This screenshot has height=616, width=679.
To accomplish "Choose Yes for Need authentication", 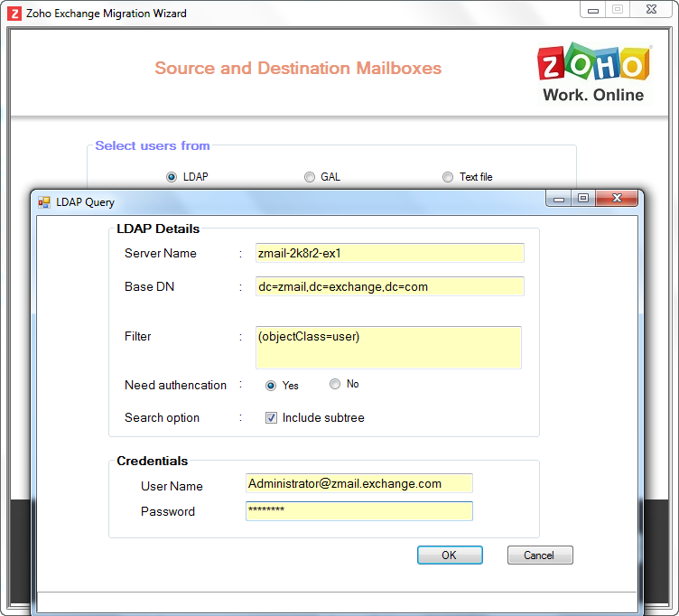I will pos(271,386).
